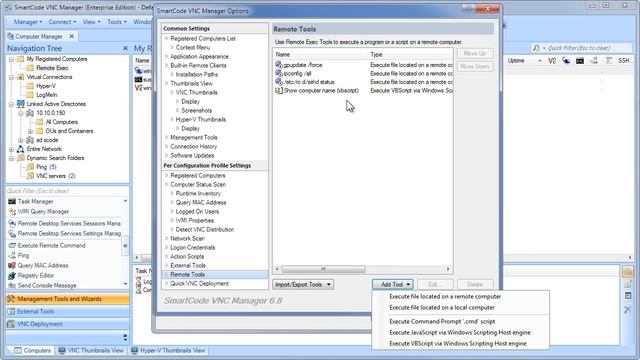This screenshot has height=360, width=640.
Task: Open the Connect menu
Action: click(x=62, y=22)
